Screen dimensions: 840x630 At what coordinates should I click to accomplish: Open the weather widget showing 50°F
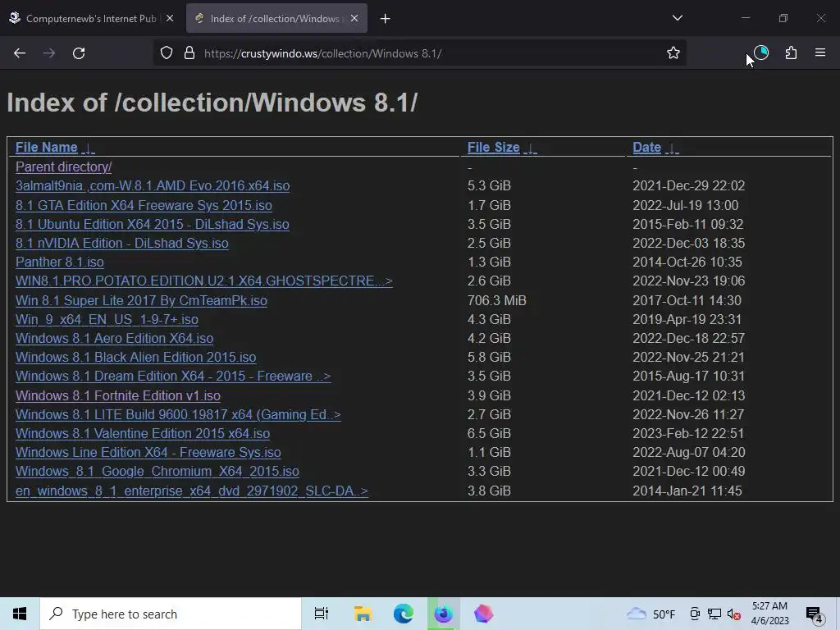[x=651, y=614]
